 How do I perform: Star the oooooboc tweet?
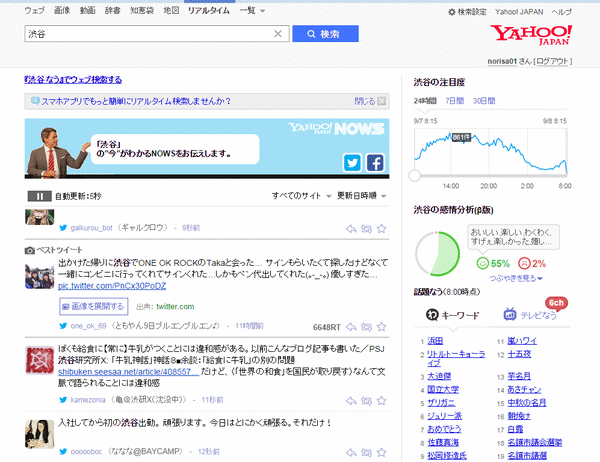point(381,452)
